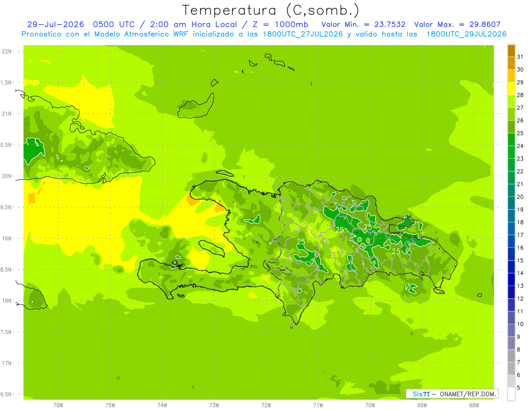Click the title "Temperatura (C,somb.)"
Screen dimensions: 532x411
[x=270, y=10]
